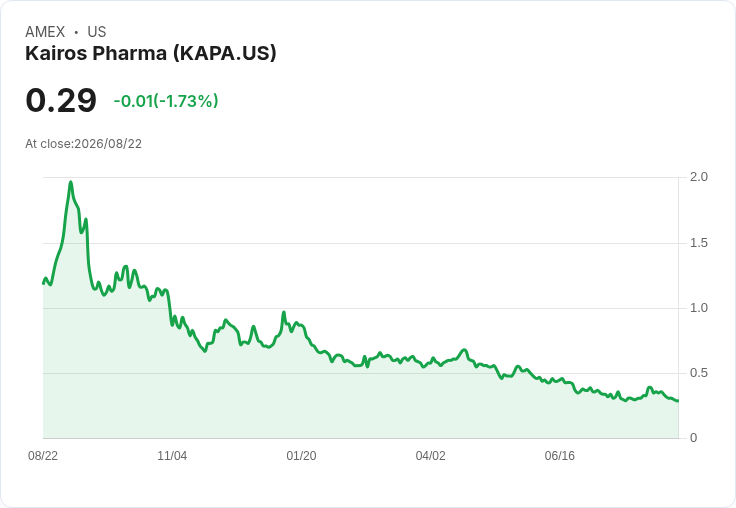Screen dimensions: 736x508
Task: Click the 0.5 price axis label
Action: coord(698,373)
